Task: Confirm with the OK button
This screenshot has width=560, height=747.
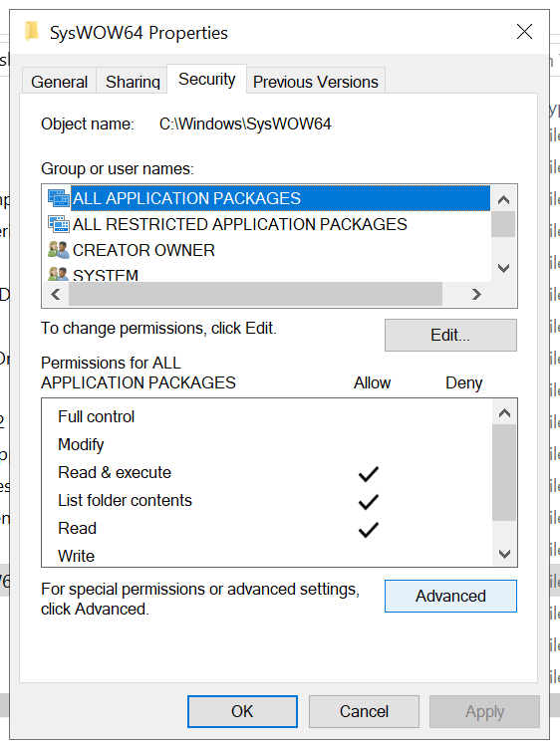Action: [x=242, y=711]
